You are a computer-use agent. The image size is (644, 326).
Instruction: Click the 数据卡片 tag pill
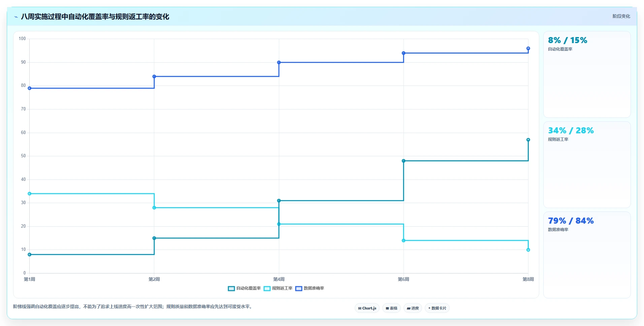coord(437,308)
